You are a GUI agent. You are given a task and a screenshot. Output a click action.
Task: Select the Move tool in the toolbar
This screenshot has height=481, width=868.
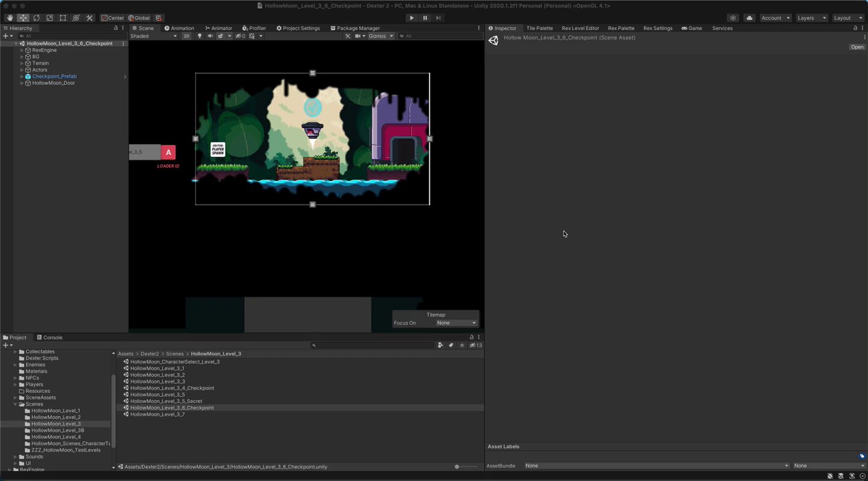click(x=23, y=18)
